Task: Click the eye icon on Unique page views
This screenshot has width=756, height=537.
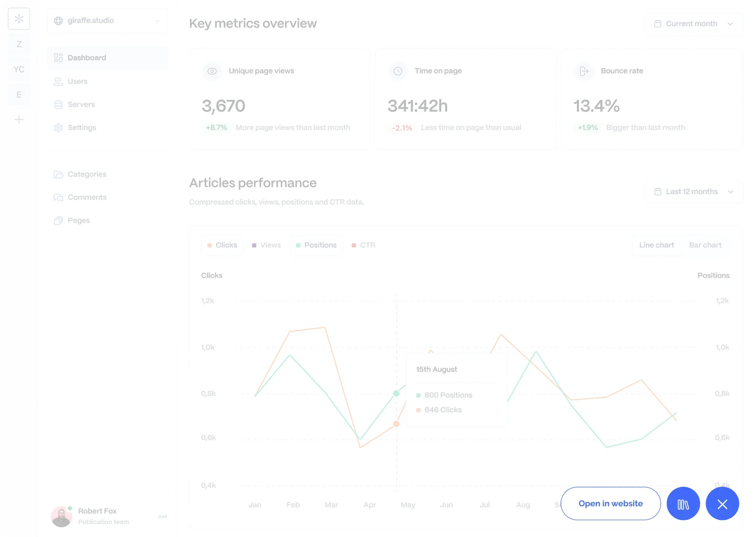Action: click(212, 71)
